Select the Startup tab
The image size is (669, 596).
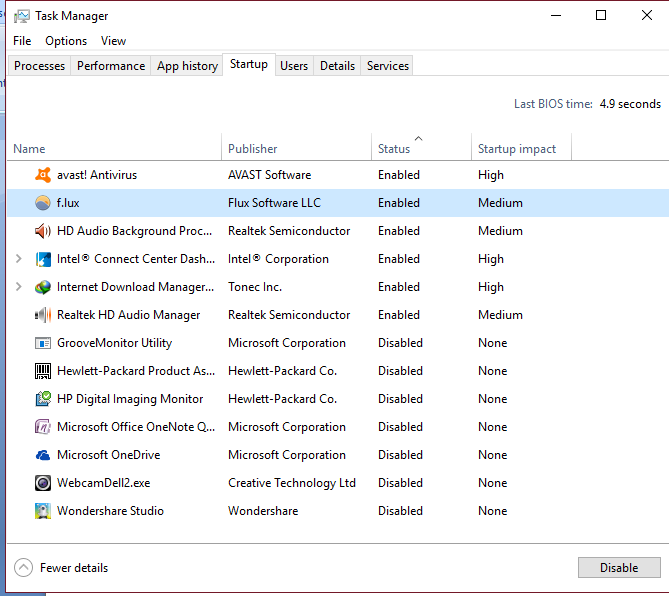(249, 64)
